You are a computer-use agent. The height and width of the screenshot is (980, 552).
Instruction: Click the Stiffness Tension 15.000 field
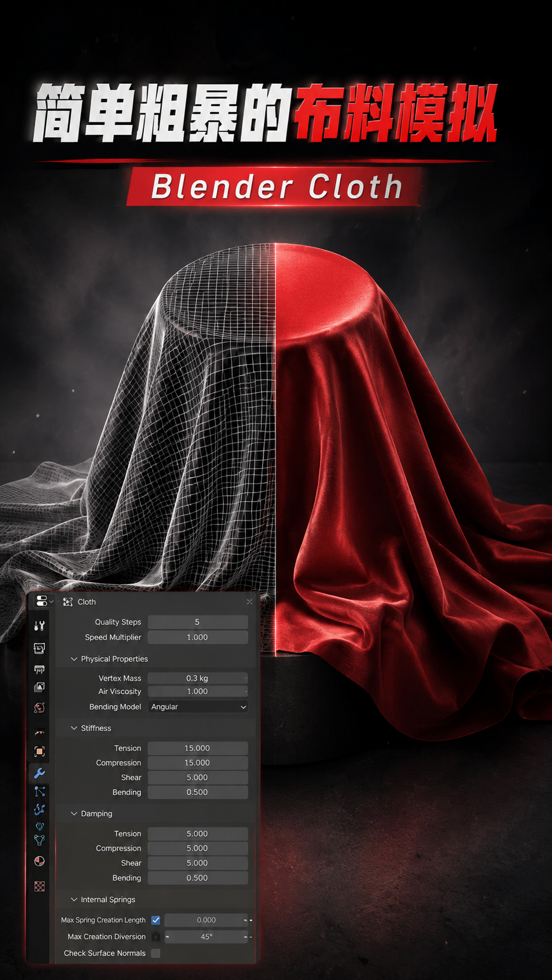click(x=198, y=748)
